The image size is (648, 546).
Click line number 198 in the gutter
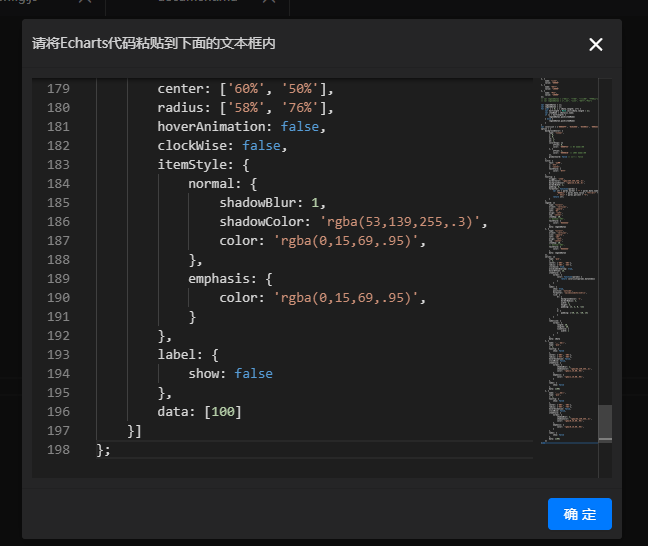[x=58, y=450]
